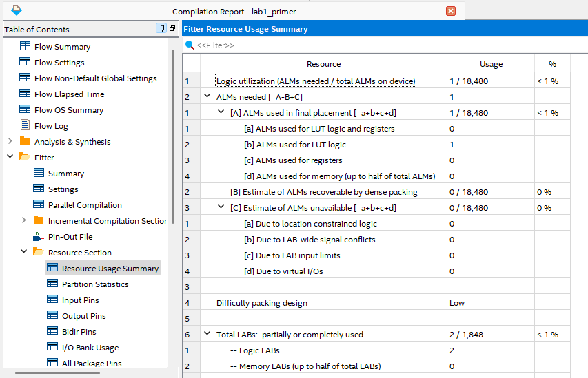Image resolution: width=588 pixels, height=378 pixels.
Task: Open the Pin-Out File icon
Action: coord(38,236)
